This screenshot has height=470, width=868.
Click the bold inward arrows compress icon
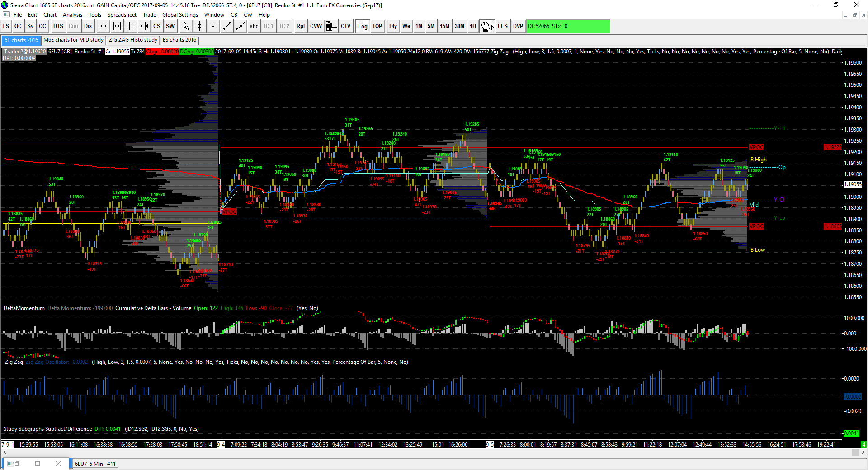point(144,26)
